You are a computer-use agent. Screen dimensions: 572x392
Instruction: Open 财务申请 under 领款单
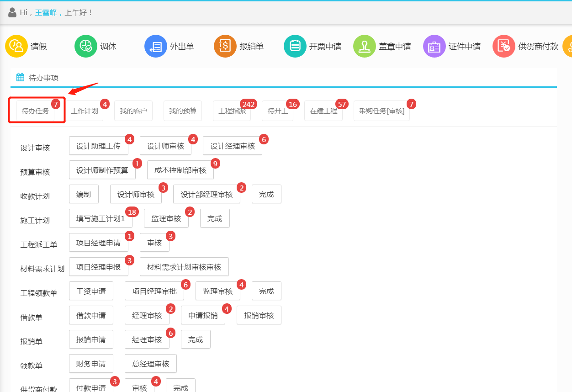pos(91,363)
